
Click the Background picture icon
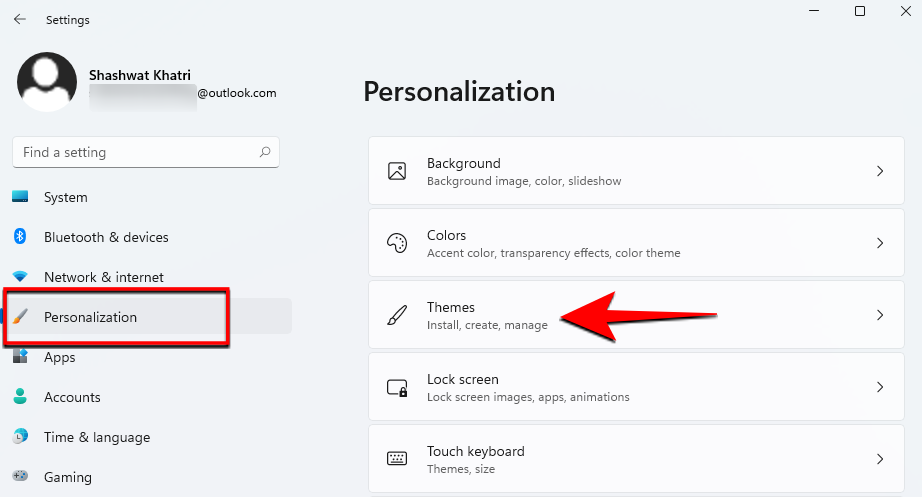(397, 171)
